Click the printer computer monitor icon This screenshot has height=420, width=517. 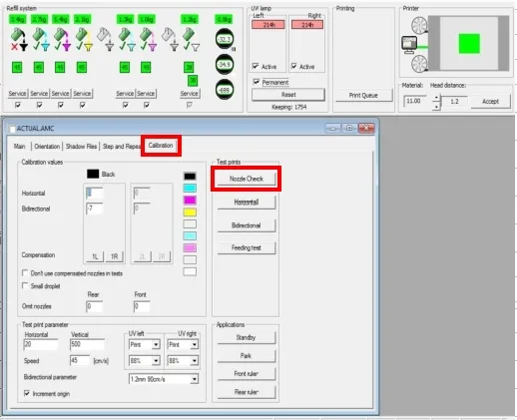click(409, 45)
